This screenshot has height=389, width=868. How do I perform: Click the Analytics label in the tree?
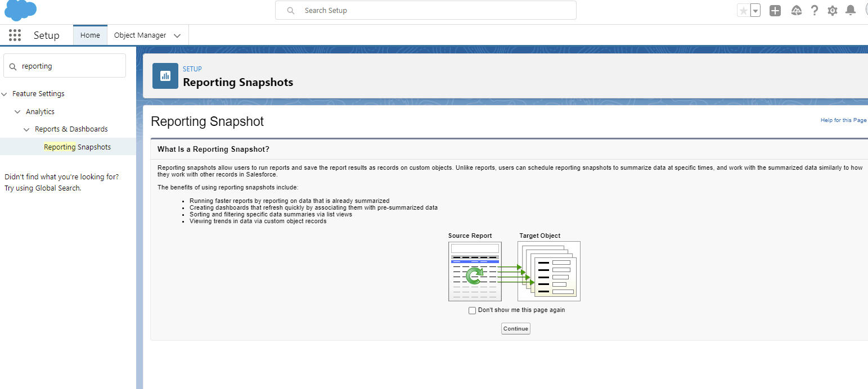(x=40, y=112)
